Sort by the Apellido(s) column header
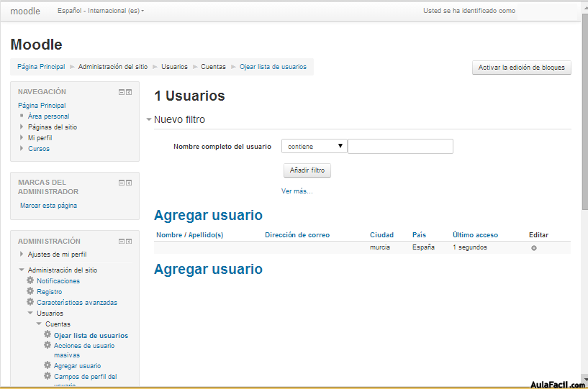Viewport: 588px width, 389px height. pyautogui.click(x=206, y=235)
